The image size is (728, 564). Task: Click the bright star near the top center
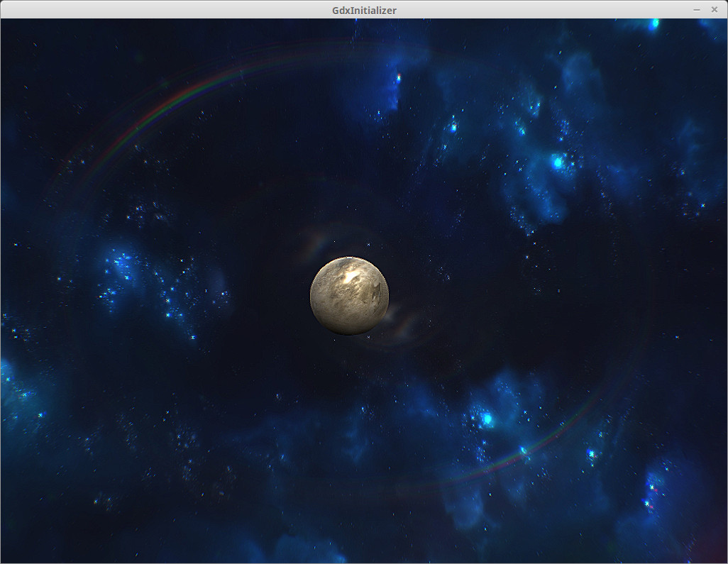point(399,77)
